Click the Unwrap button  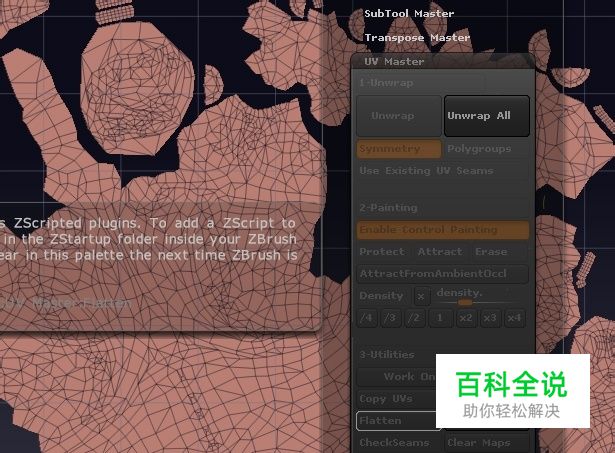tap(399, 116)
